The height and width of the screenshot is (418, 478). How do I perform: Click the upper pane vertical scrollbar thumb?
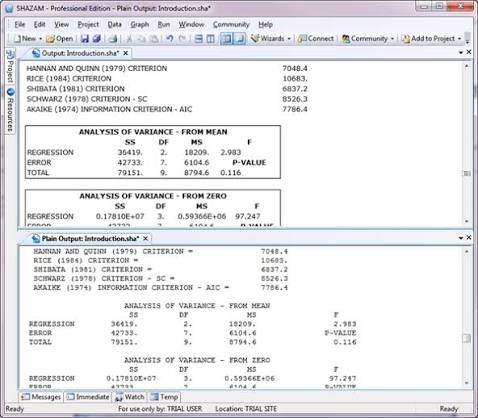pyautogui.click(x=467, y=173)
